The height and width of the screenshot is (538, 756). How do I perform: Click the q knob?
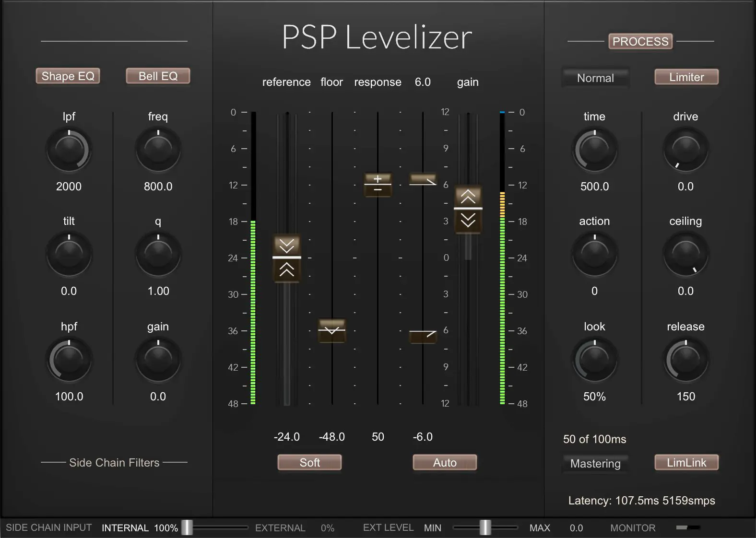point(158,255)
